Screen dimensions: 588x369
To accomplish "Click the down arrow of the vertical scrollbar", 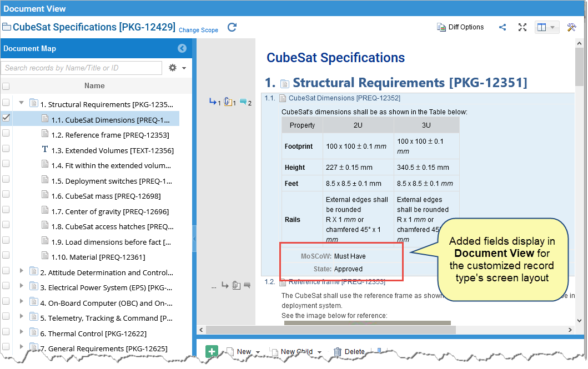I will (x=579, y=320).
